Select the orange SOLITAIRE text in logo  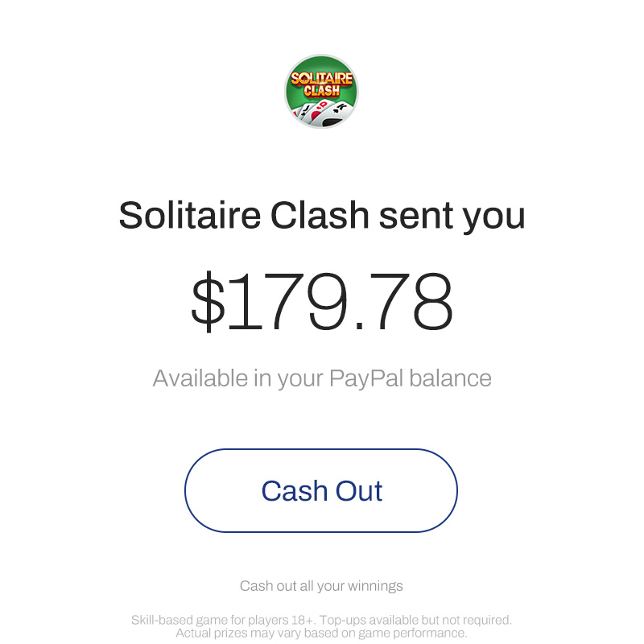click(321, 78)
